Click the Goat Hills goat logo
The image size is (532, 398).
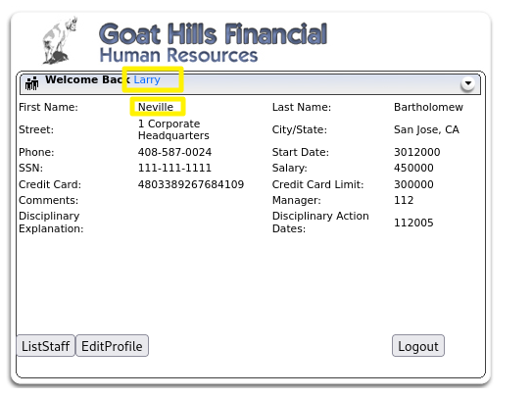[x=60, y=40]
